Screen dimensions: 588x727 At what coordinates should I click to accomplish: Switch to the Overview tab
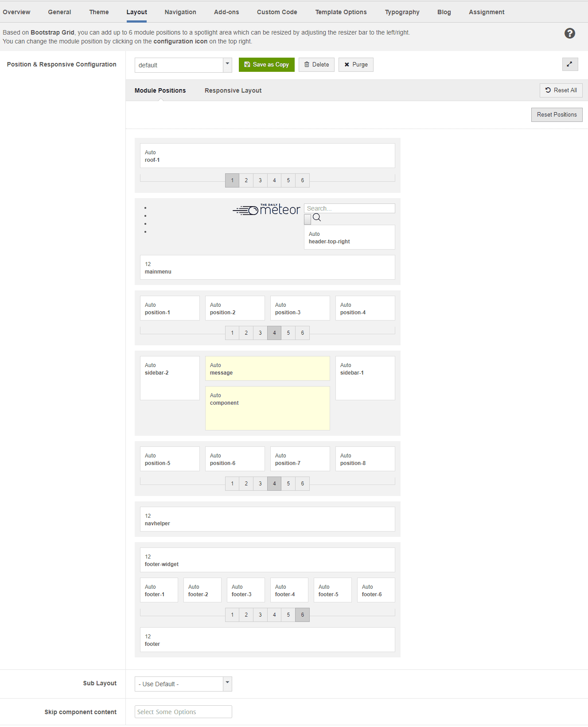pos(16,12)
